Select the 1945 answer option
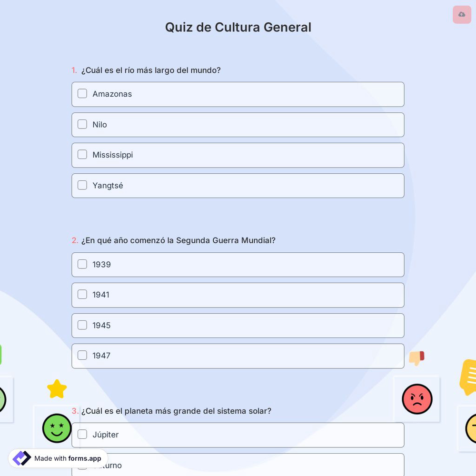Viewport: 476px width, 476px height. [238, 326]
